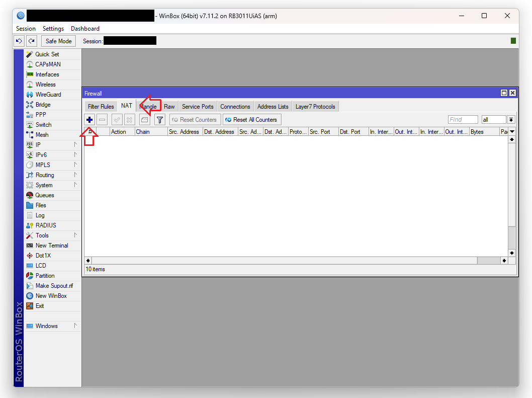Screen dimensions: 532x398
Task: Click the Redo arrow icon
Action: tap(32, 41)
